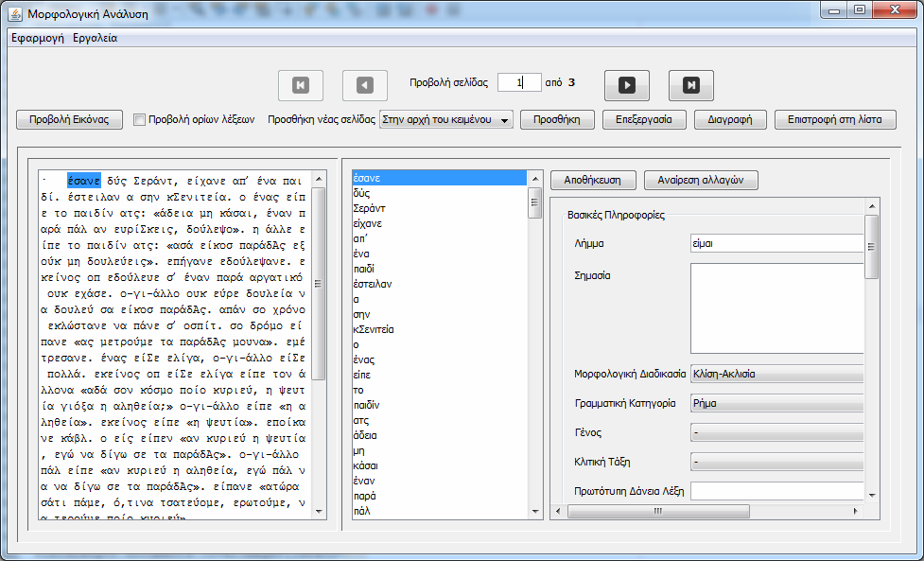Open the Εφαρμογή menu

tap(38, 38)
